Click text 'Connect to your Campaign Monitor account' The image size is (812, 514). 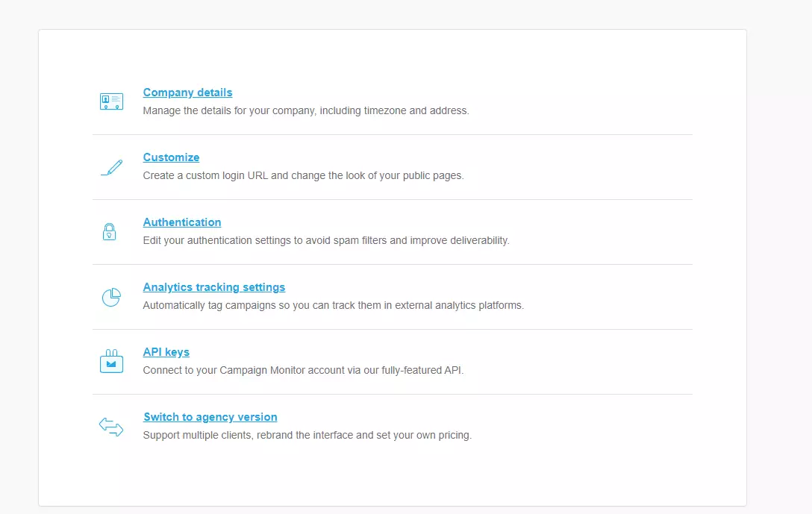click(x=243, y=370)
